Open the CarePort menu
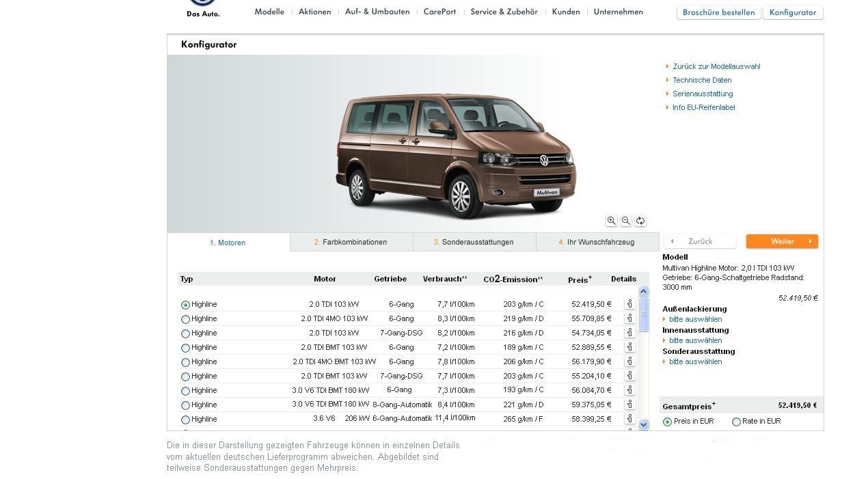The image size is (868, 479). pyautogui.click(x=439, y=12)
